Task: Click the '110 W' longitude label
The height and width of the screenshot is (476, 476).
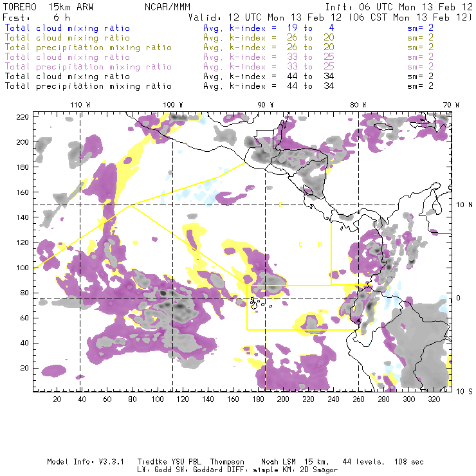Action: tap(80, 105)
